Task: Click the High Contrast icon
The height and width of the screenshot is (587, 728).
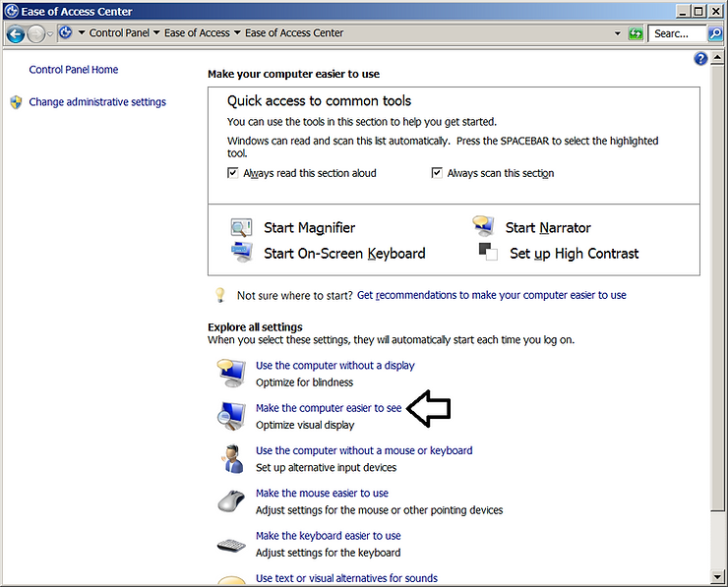Action: [x=488, y=253]
